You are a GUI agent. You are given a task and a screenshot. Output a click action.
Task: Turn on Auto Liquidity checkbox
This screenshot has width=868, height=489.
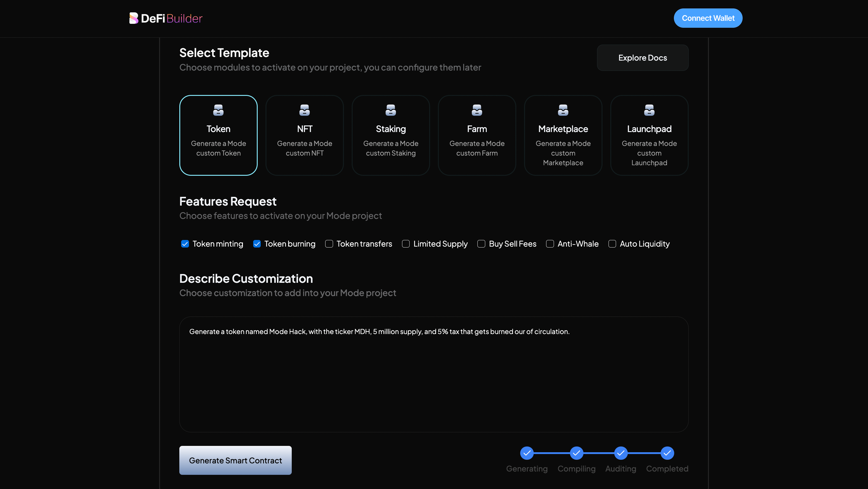(612, 244)
